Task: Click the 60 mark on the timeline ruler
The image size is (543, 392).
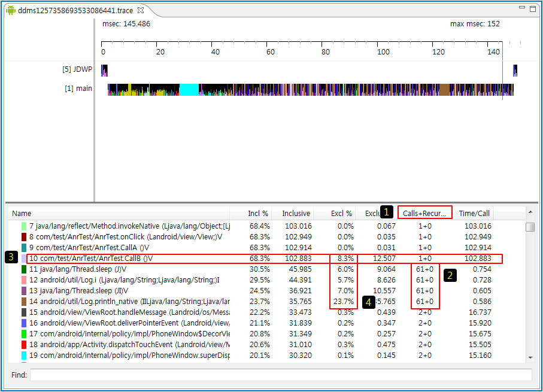Action: coord(271,52)
